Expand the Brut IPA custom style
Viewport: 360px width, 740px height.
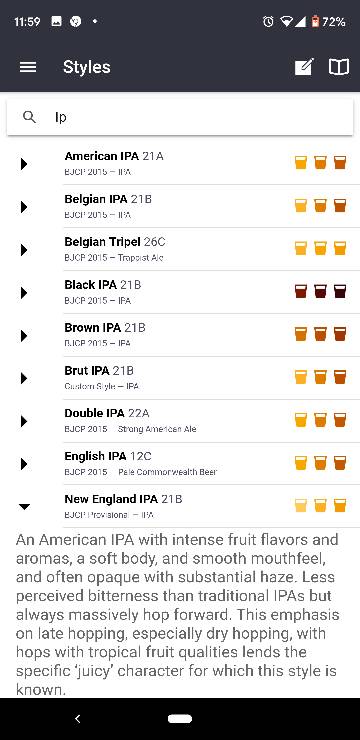[x=24, y=378]
